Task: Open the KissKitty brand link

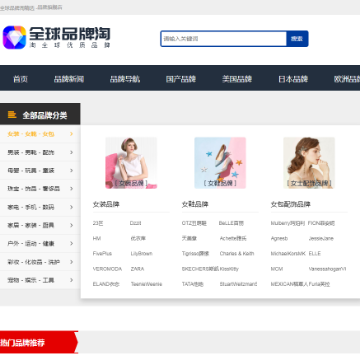Action: [x=229, y=269]
